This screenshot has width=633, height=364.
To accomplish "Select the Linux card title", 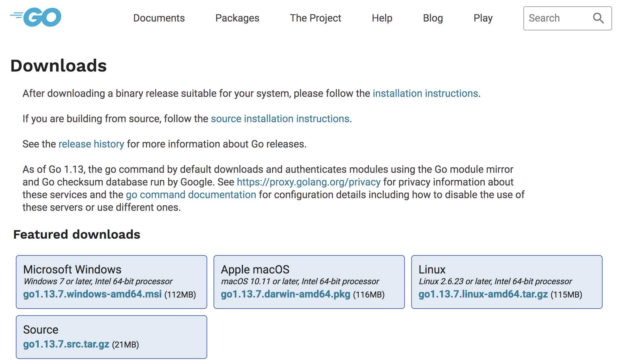I will 432,269.
